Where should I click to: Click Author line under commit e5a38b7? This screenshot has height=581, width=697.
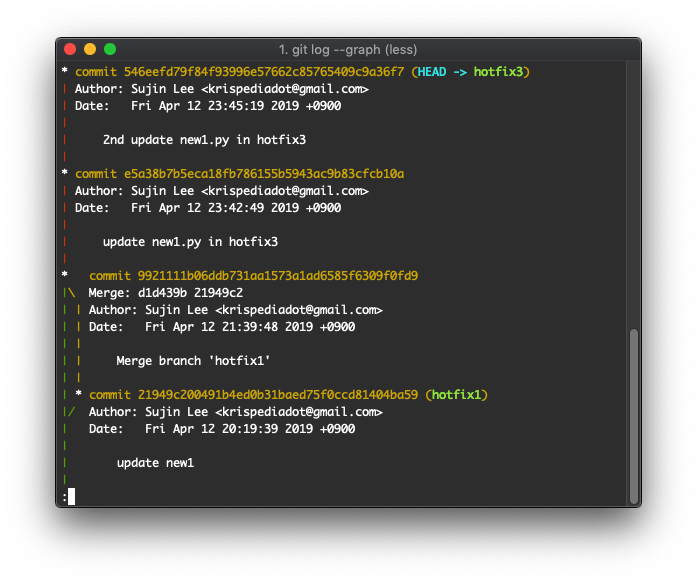pyautogui.click(x=222, y=191)
